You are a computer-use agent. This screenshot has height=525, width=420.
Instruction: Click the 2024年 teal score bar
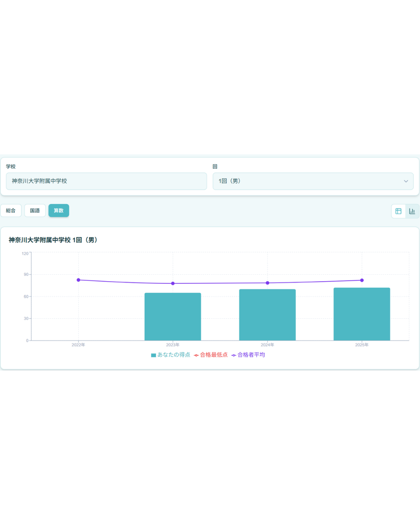click(268, 315)
